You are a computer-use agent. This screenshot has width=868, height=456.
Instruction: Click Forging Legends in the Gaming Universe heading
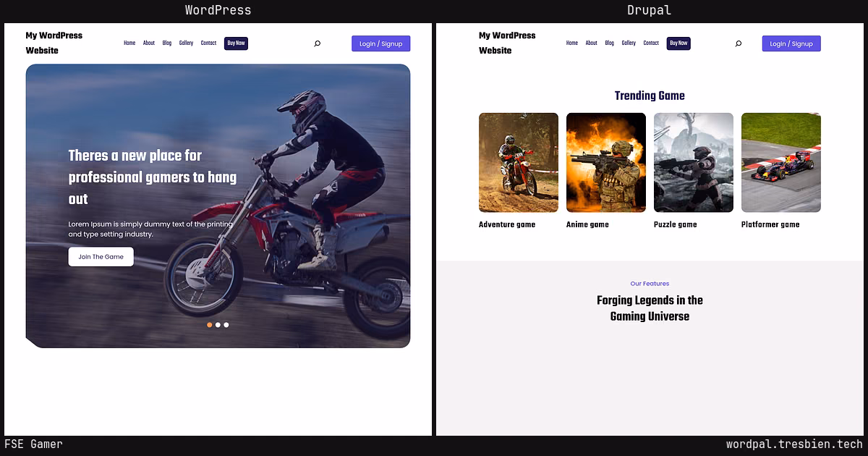650,308
